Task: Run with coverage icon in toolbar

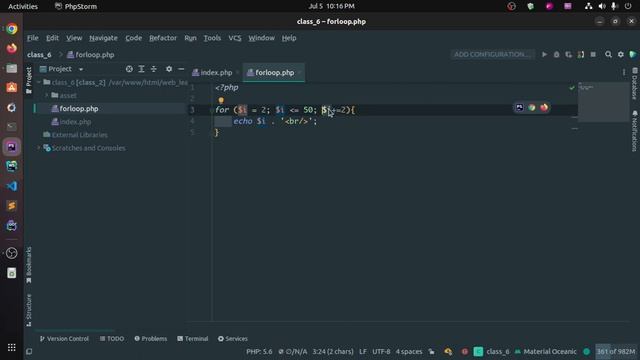Action: pyautogui.click(x=569, y=54)
